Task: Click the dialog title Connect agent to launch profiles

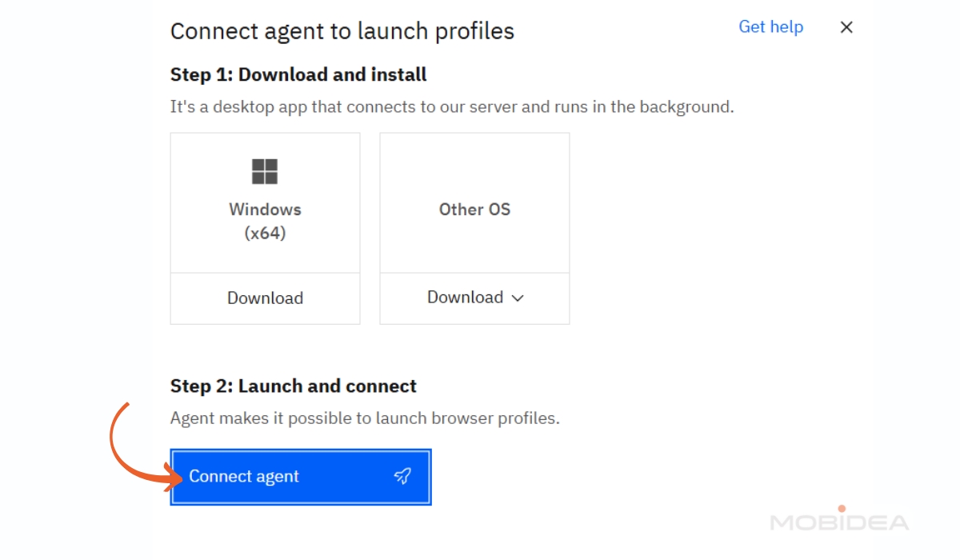Action: pos(342,30)
